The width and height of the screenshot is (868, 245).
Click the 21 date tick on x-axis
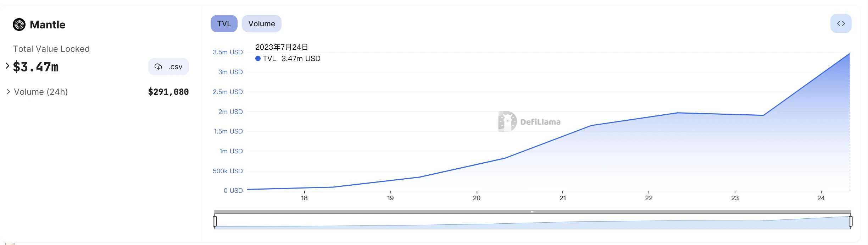click(x=563, y=198)
